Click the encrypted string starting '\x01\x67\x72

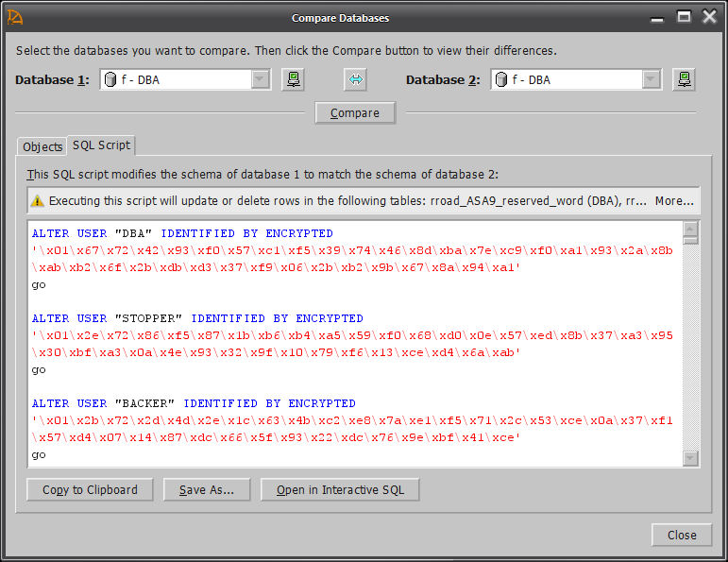tap(352, 251)
